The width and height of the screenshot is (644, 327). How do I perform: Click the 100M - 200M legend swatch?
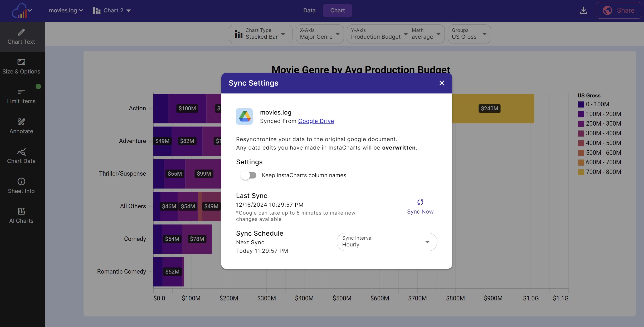[x=581, y=114]
